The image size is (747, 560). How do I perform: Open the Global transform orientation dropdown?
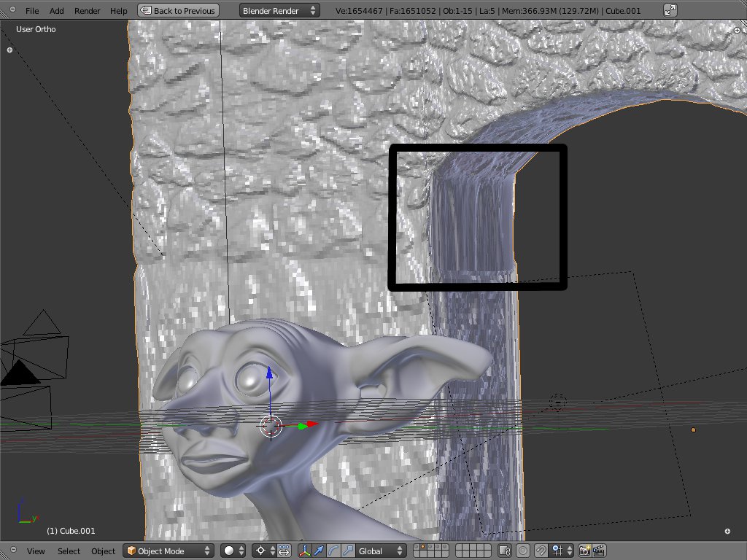coord(381,551)
